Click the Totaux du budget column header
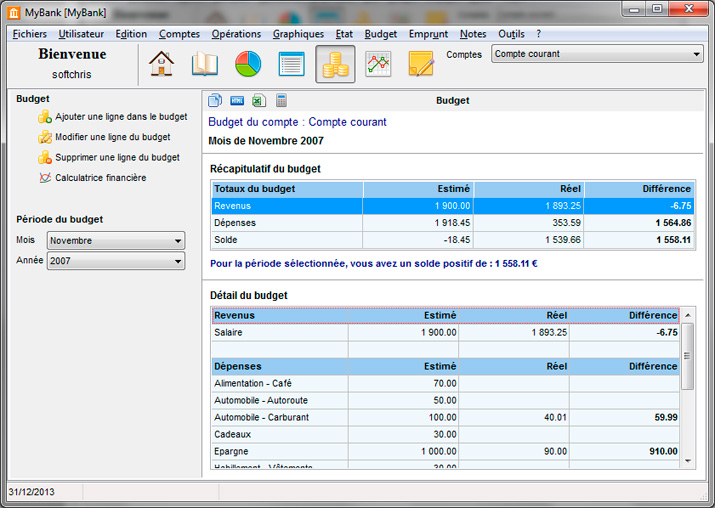This screenshot has height=508, width=715. point(287,189)
